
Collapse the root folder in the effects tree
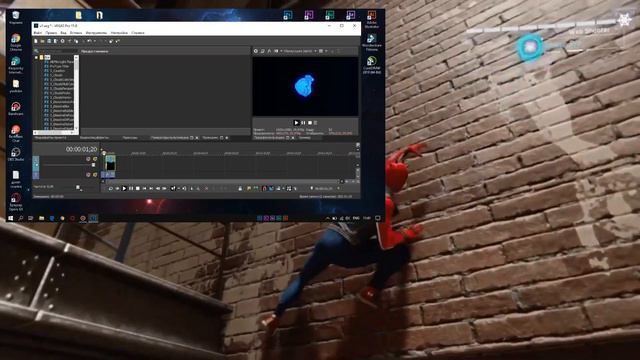pyautogui.click(x=36, y=58)
